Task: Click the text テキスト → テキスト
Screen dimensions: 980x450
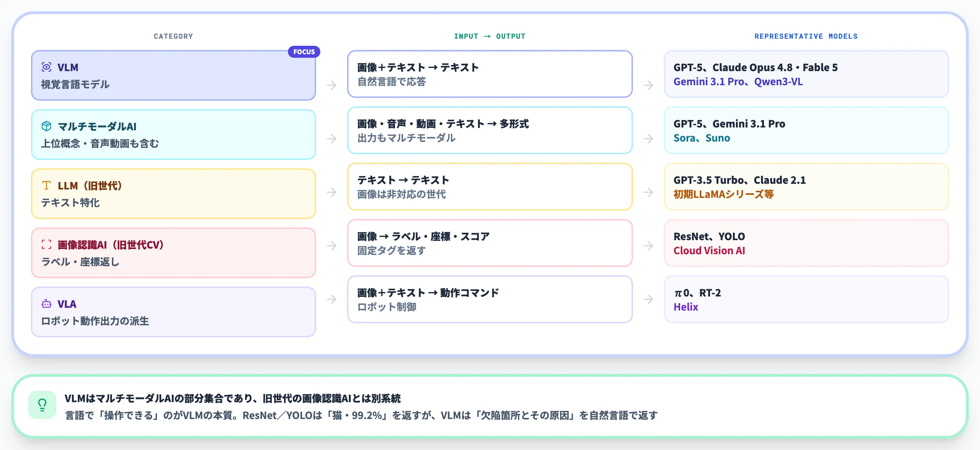Action: pos(403,180)
